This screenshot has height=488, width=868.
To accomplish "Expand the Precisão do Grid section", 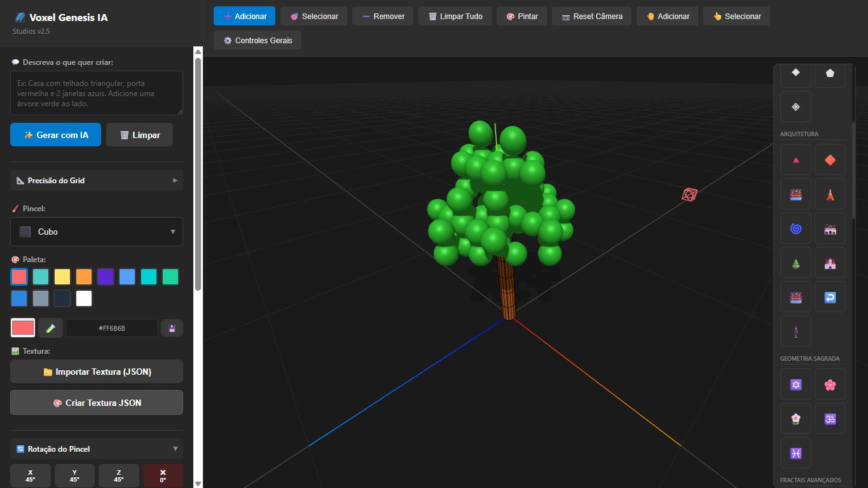I will click(x=97, y=180).
